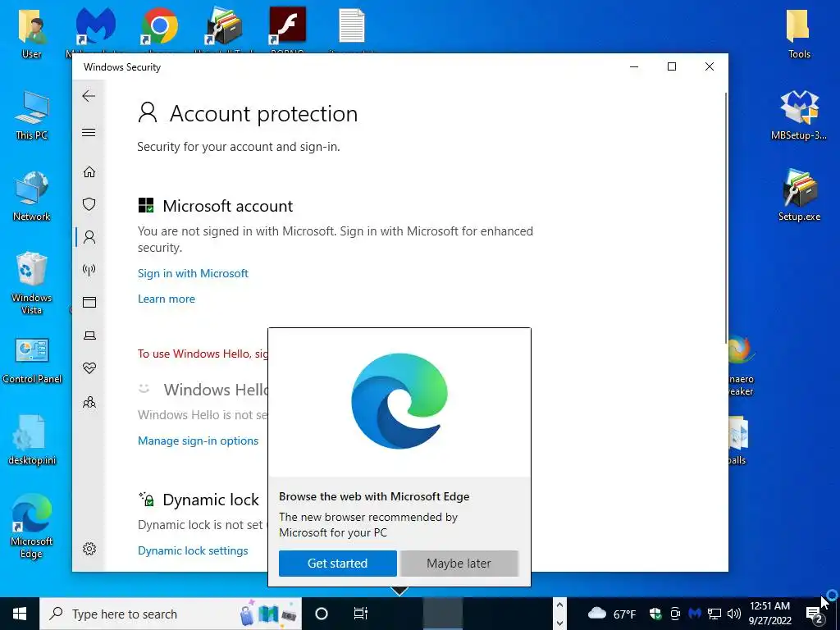Select the Windows Vista recycle bin icon
This screenshot has width=840, height=630.
(x=32, y=283)
